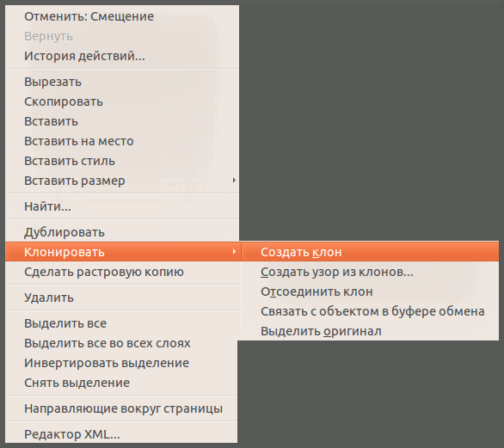This screenshot has height=448, width=504.
Task: Choose 'Удалить' menu entry
Action: click(x=122, y=298)
